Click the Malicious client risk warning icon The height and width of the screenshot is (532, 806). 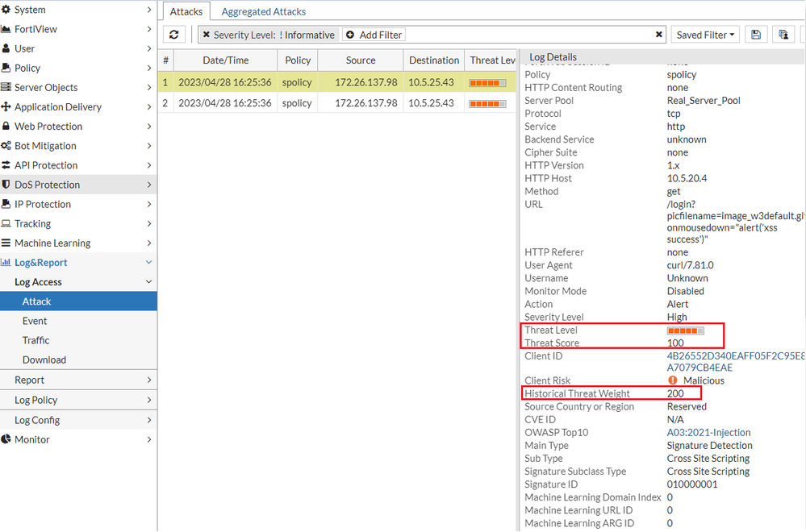click(673, 380)
